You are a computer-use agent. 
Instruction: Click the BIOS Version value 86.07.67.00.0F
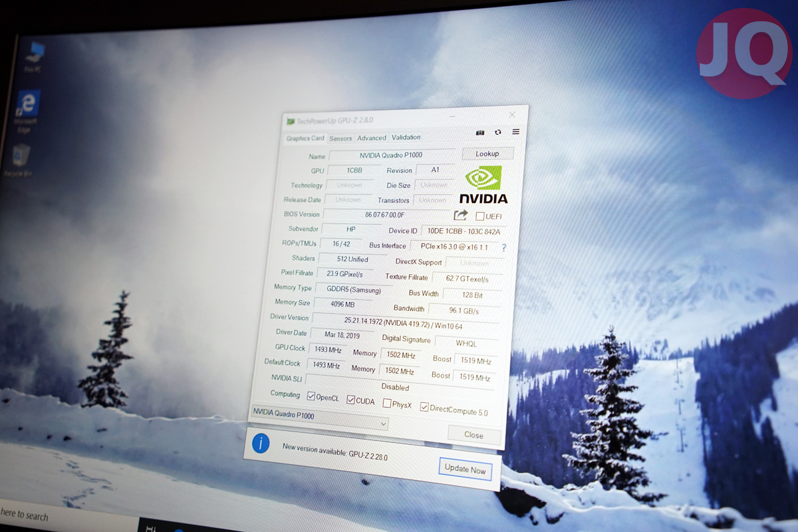pos(386,215)
